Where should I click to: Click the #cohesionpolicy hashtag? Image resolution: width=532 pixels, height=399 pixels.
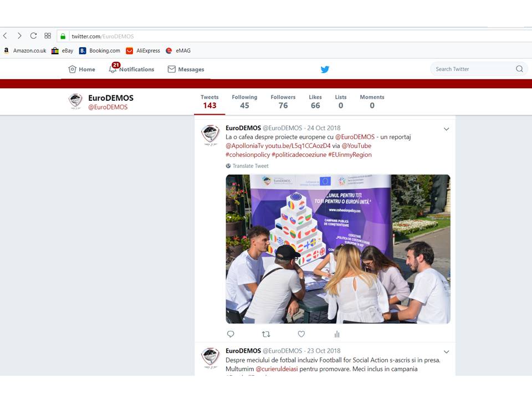coord(248,155)
